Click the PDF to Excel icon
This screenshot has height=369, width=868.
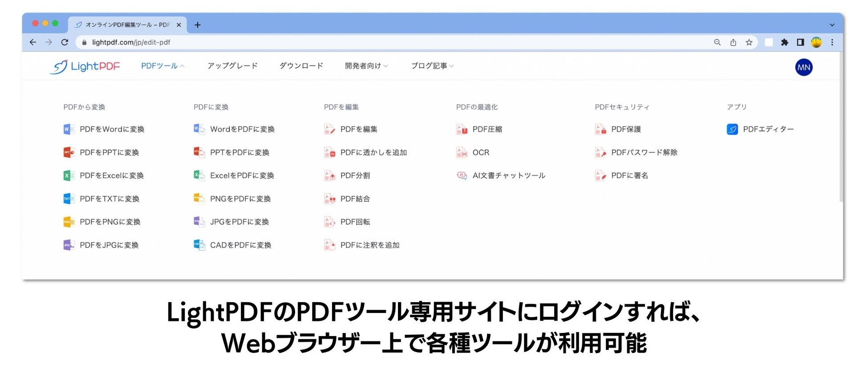click(x=69, y=176)
